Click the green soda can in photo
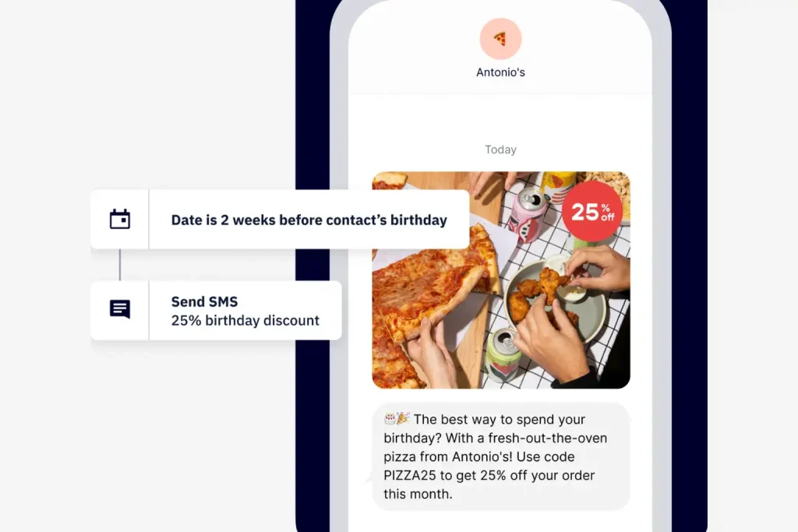Image resolution: width=798 pixels, height=532 pixels. point(504,355)
